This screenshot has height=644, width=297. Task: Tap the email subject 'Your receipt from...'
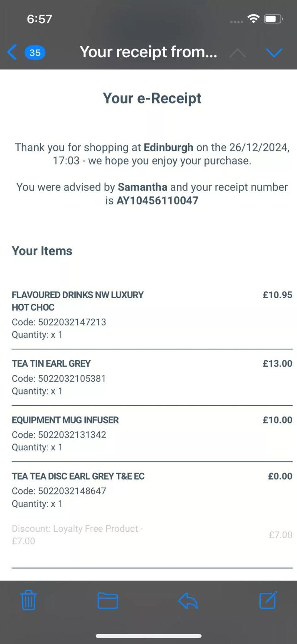[148, 52]
